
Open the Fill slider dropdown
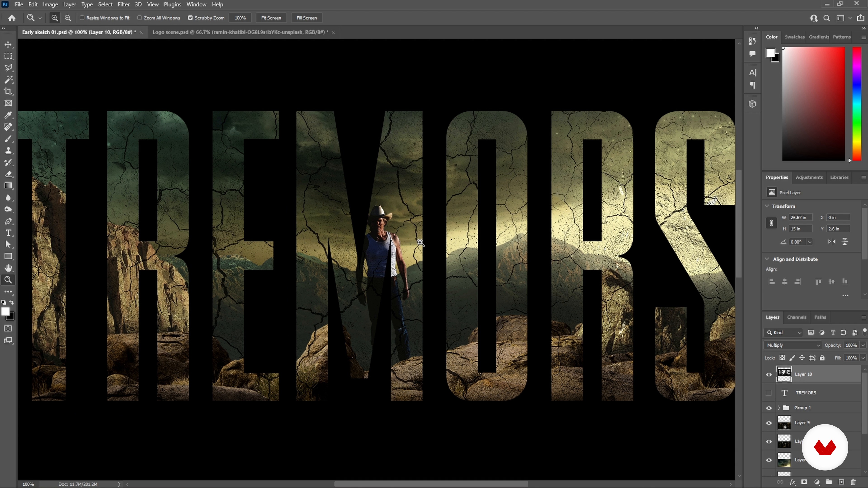click(x=863, y=358)
